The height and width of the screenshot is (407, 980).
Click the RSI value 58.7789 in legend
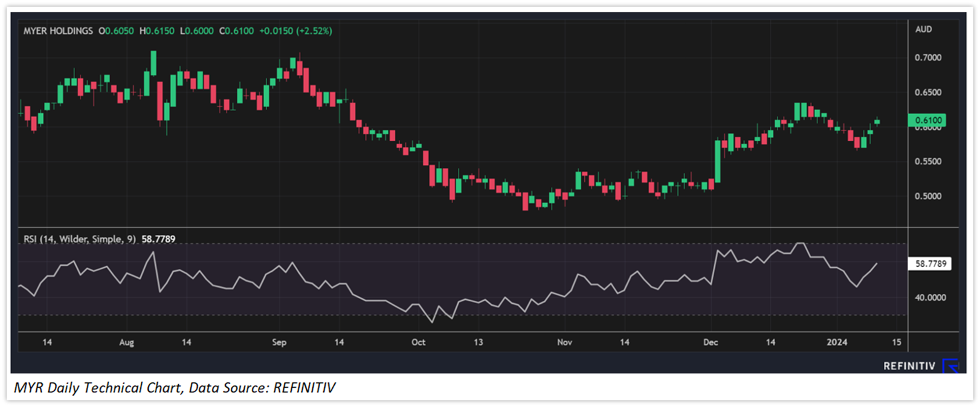[158, 239]
